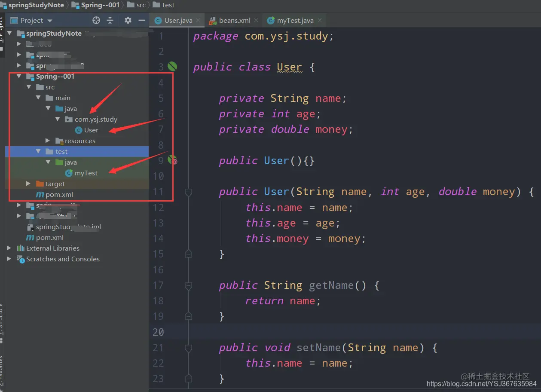
Task: Select pom.xml under Spring--001
Action: (x=59, y=194)
